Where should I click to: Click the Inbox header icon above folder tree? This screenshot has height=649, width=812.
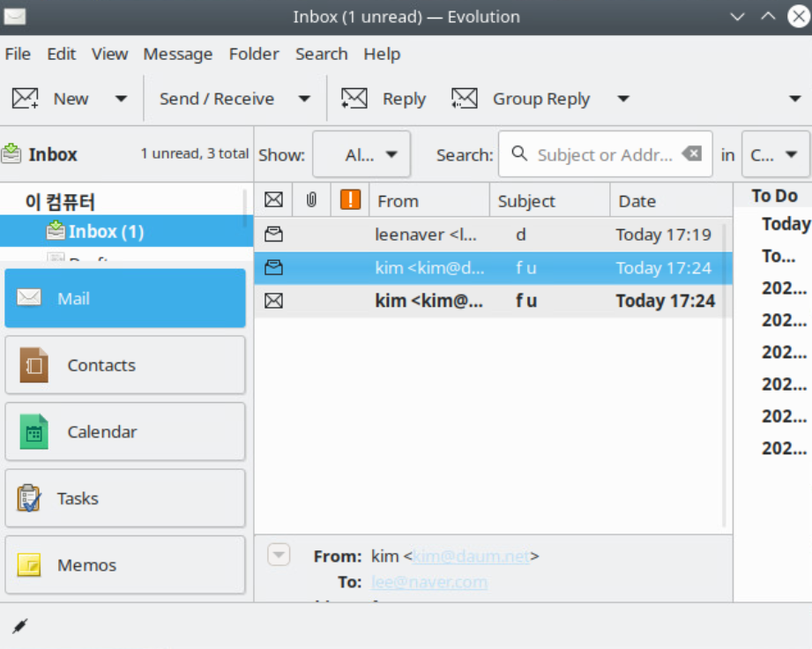click(11, 153)
